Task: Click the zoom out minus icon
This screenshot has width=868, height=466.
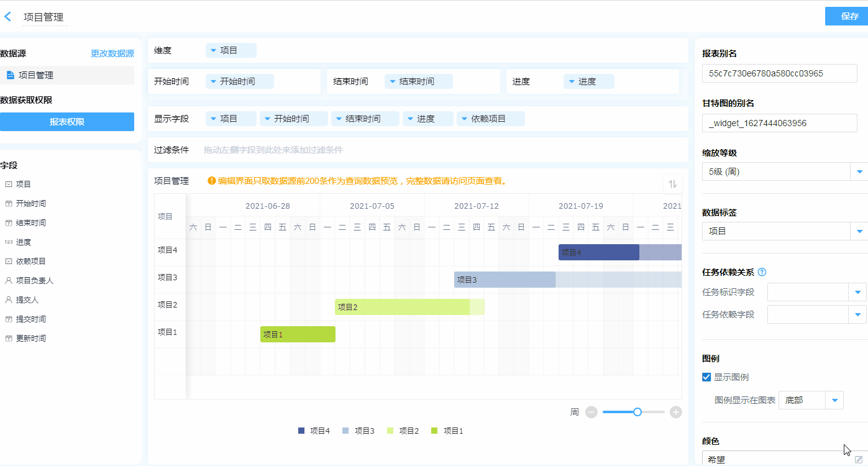Action: pos(592,412)
